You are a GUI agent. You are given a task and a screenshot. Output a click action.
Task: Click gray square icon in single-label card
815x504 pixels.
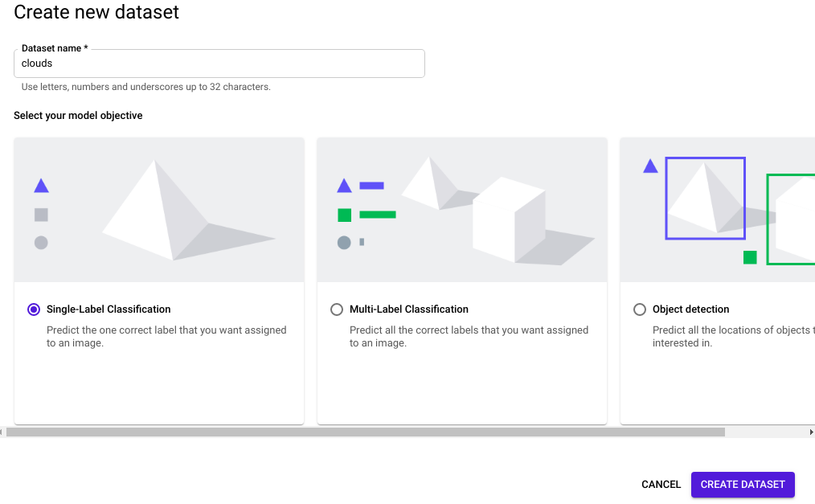click(x=41, y=215)
